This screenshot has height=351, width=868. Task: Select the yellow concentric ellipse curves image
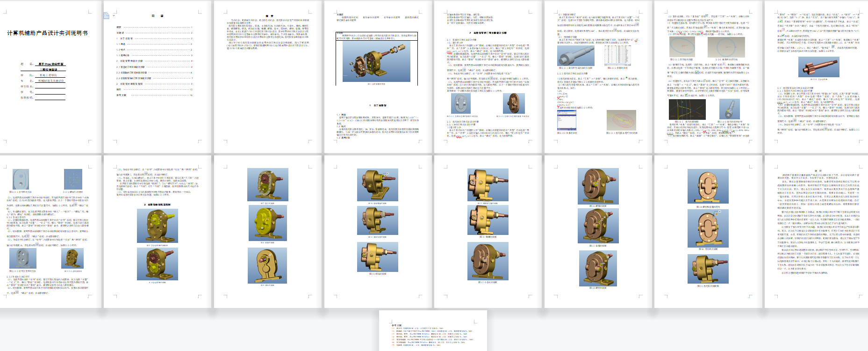621,120
